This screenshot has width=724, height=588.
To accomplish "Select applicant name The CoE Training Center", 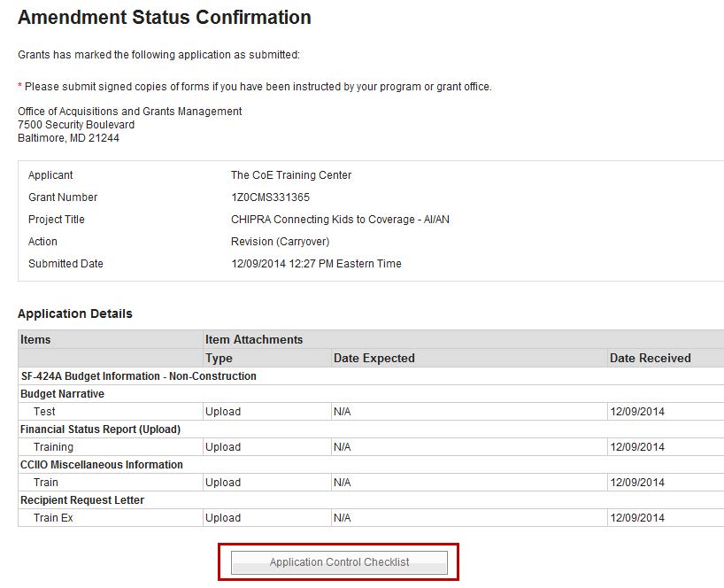I will pos(291,175).
